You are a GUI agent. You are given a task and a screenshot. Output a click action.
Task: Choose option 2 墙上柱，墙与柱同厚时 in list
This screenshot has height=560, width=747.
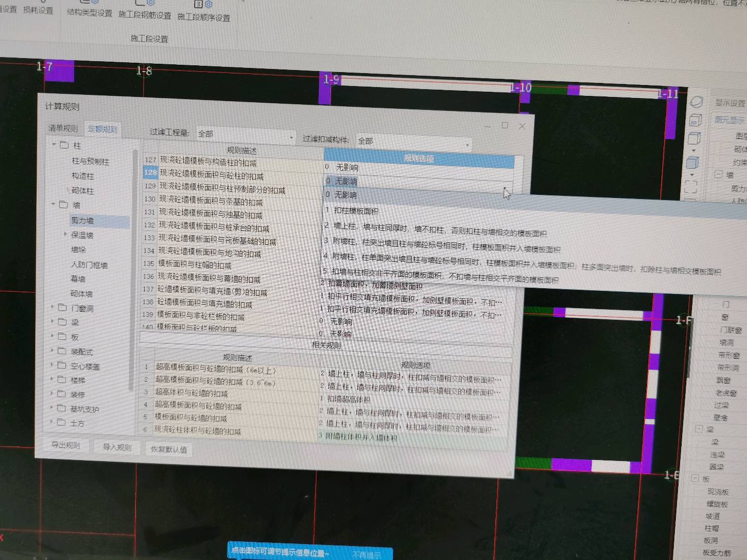tap(436, 229)
